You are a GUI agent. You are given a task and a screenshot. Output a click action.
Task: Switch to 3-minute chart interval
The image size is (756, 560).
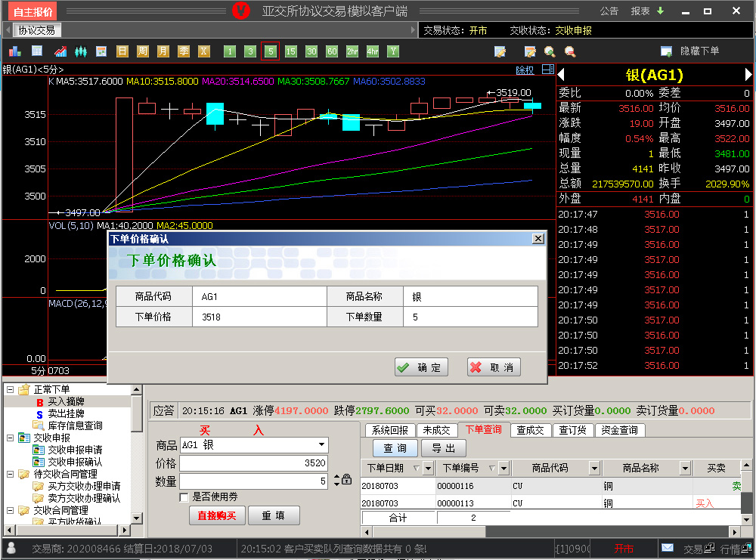pos(249,51)
